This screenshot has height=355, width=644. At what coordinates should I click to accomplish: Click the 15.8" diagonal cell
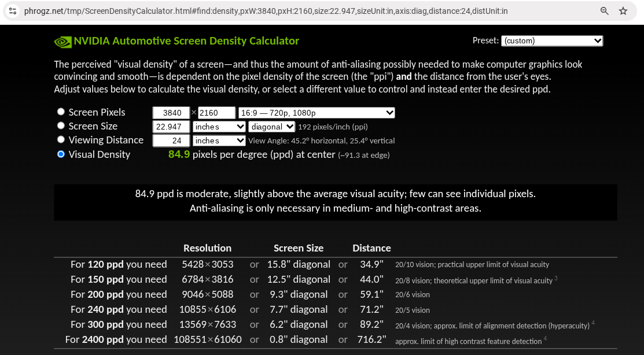[299, 264]
